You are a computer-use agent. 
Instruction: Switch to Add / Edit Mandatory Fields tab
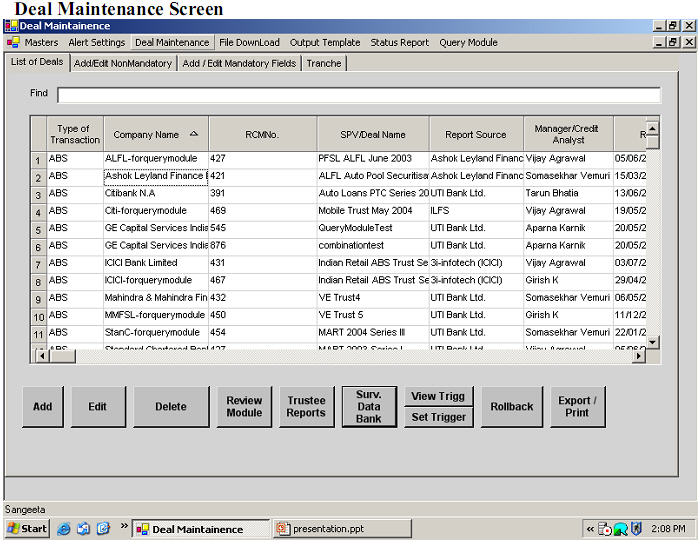point(239,63)
